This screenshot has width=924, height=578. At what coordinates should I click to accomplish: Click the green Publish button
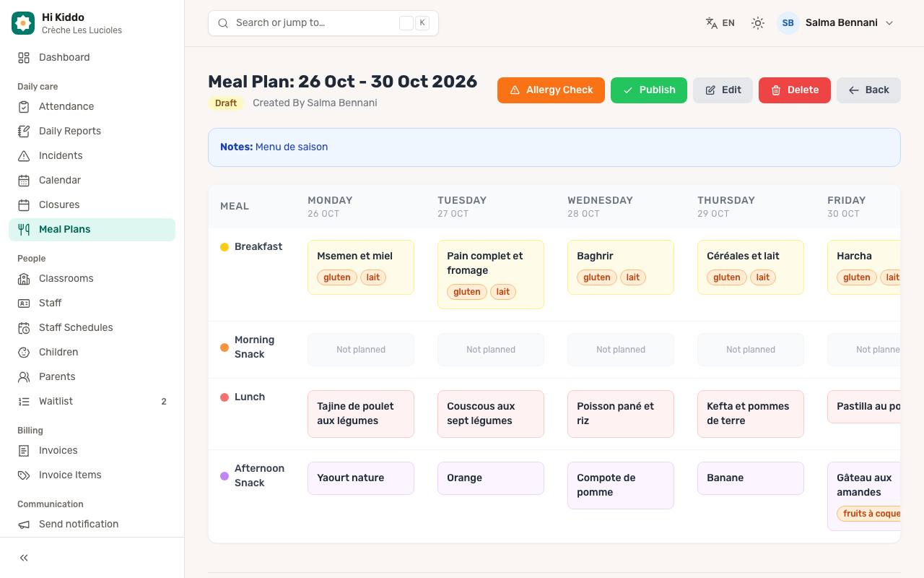point(649,90)
